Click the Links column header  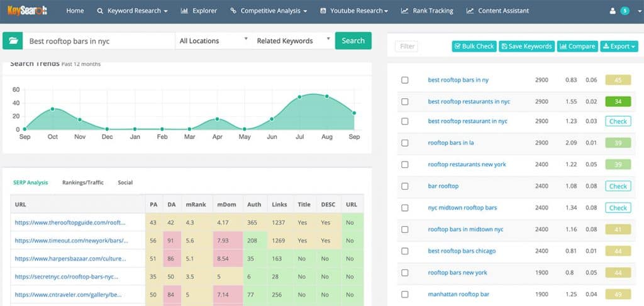pos(279,205)
